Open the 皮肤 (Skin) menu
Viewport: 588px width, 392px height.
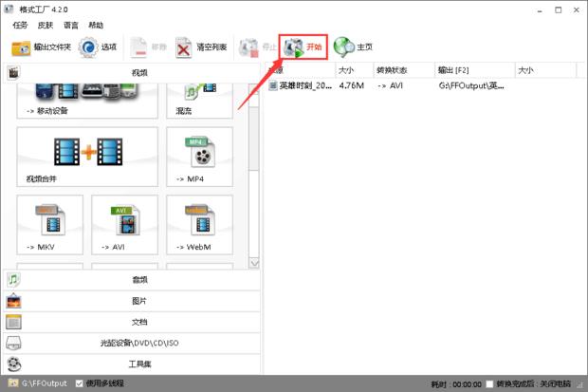(46, 25)
